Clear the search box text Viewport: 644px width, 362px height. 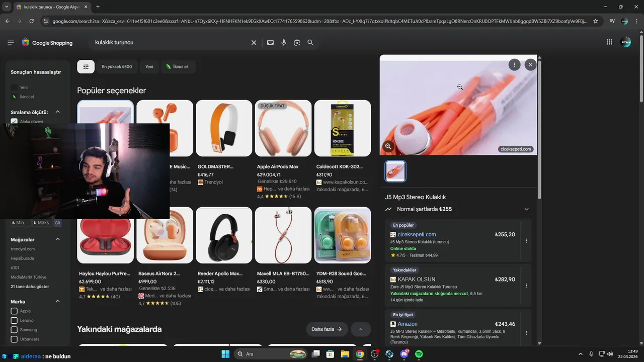[x=254, y=43]
